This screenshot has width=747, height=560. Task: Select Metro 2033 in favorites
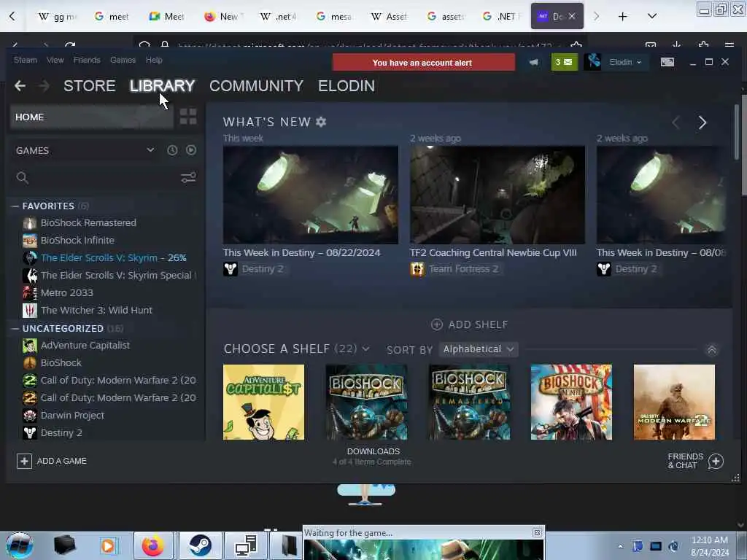[x=67, y=293]
